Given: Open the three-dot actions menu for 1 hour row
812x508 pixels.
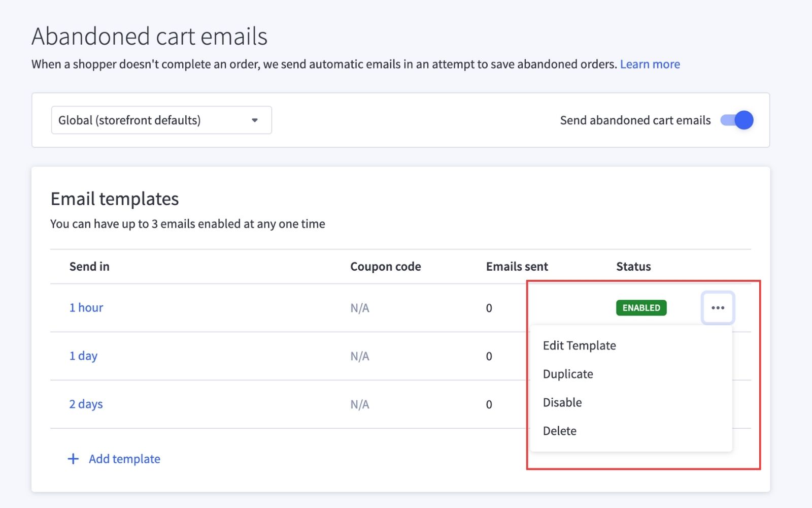Looking at the screenshot, I should (718, 308).
